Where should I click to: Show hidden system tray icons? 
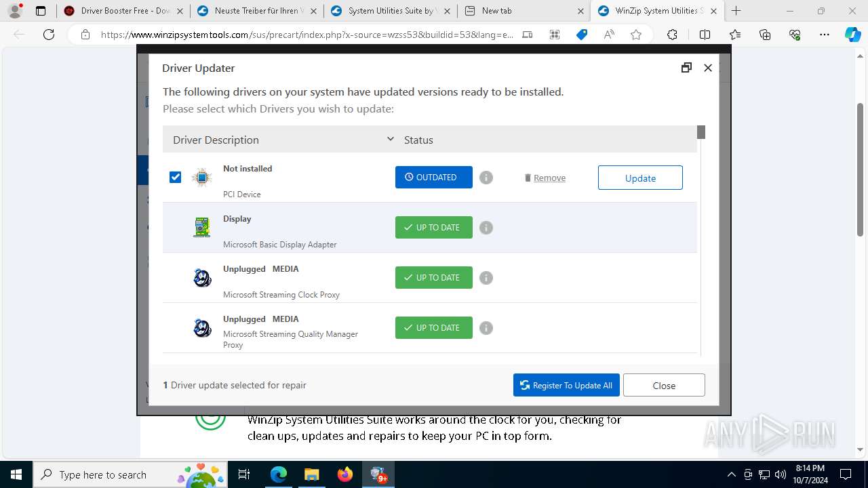(x=731, y=474)
